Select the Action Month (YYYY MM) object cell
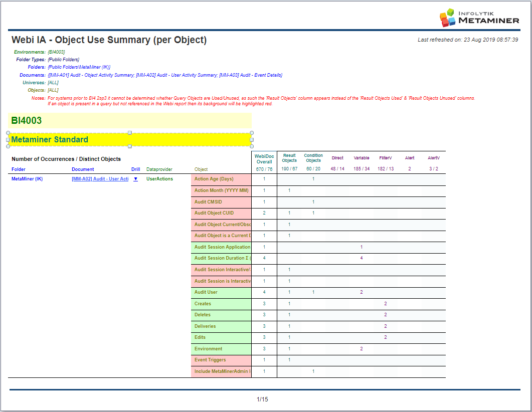532x412 pixels. click(x=221, y=191)
